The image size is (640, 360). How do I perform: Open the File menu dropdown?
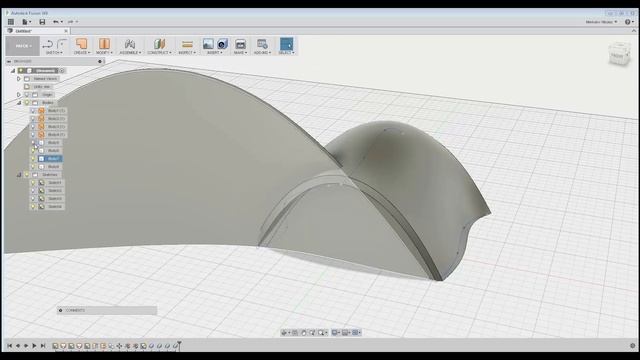pyautogui.click(x=27, y=22)
